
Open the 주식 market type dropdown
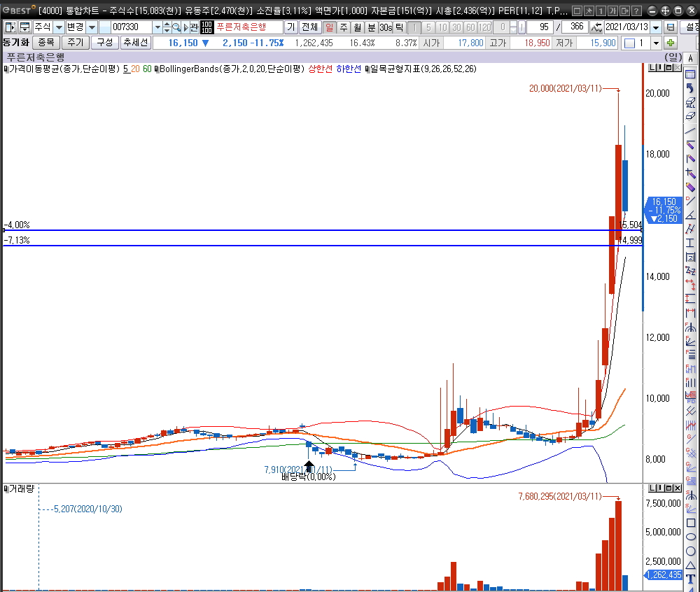(x=59, y=27)
